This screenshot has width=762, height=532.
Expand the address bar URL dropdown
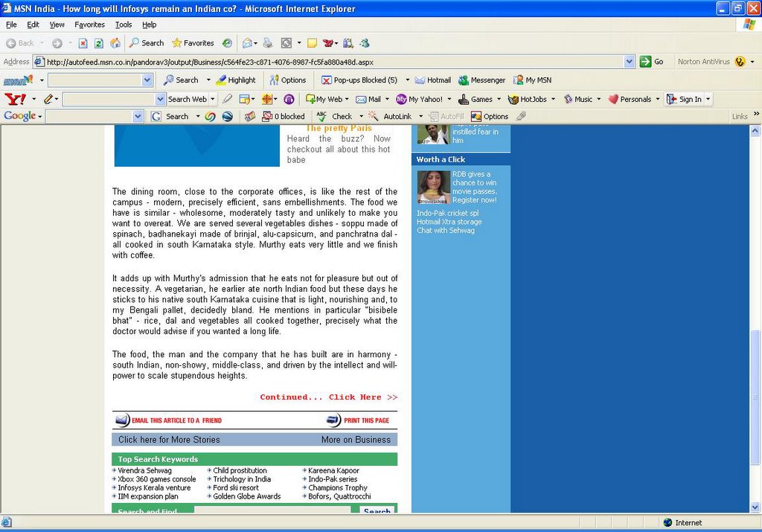coord(630,62)
